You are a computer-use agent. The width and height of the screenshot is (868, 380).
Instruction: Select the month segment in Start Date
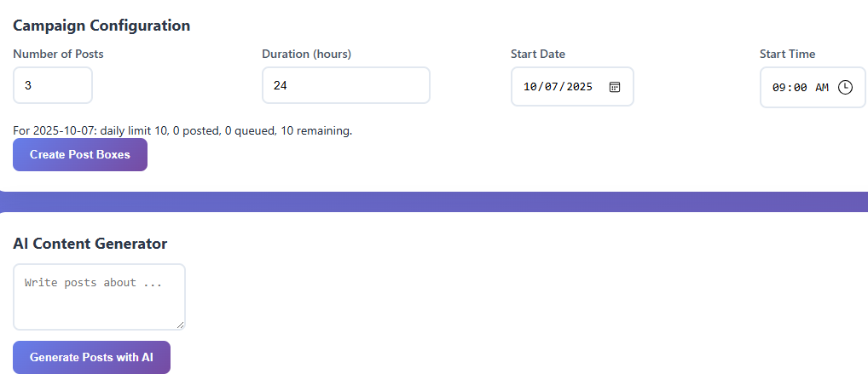coord(531,87)
